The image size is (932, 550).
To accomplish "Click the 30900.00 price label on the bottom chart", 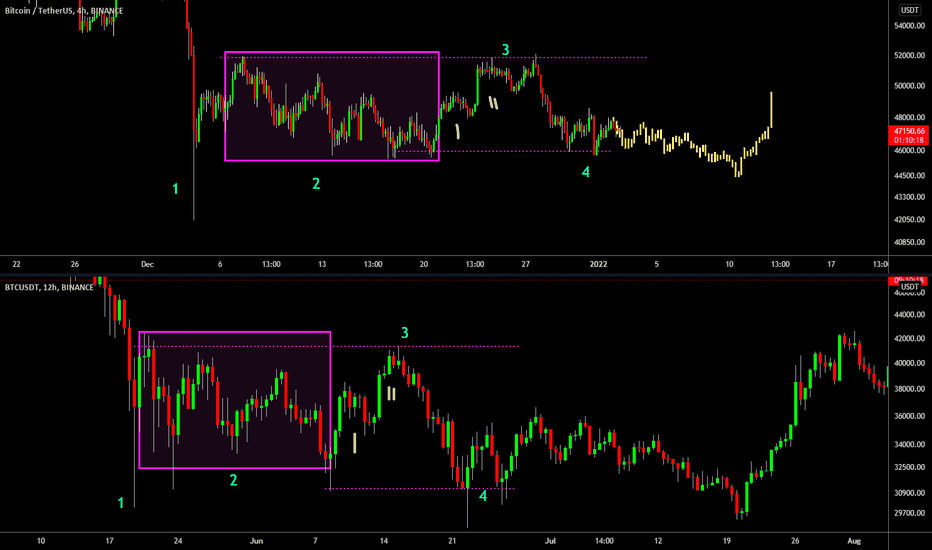I will point(909,493).
